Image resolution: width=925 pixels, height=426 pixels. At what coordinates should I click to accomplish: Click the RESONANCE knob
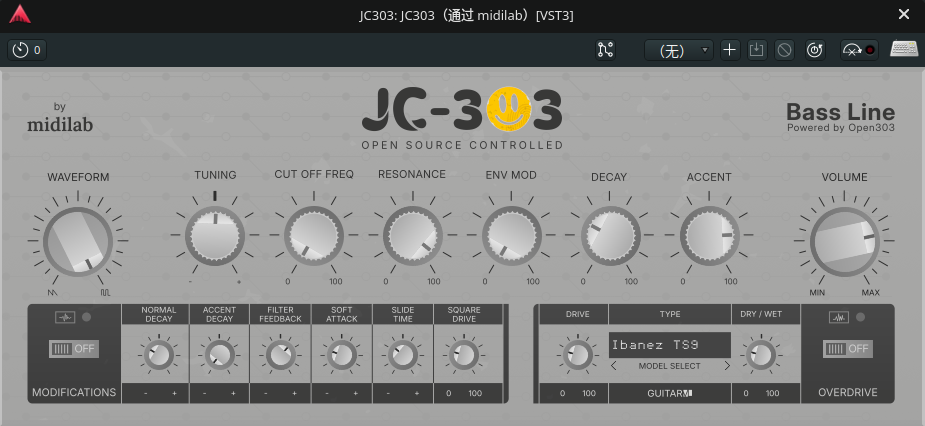(x=412, y=235)
